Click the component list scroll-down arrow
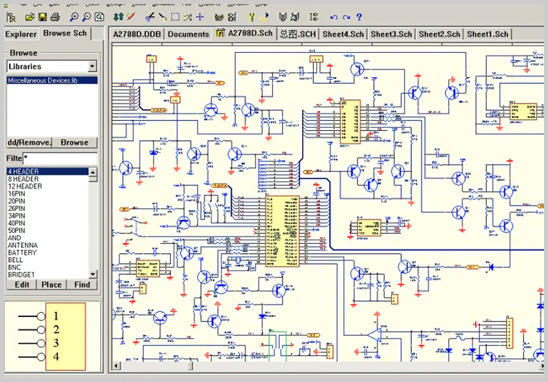The image size is (548, 382). [x=93, y=274]
